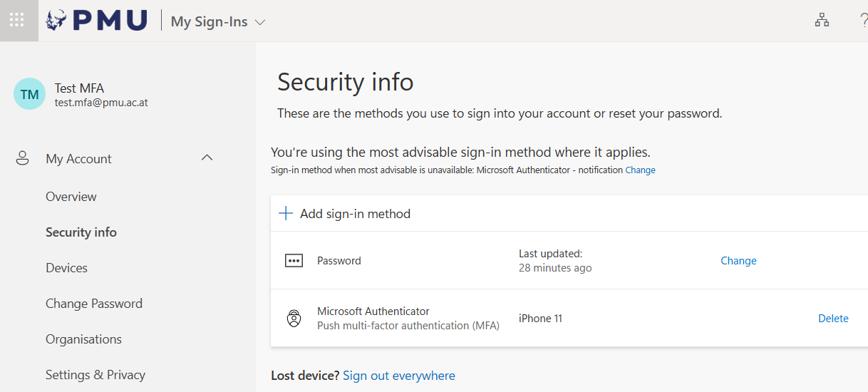Click the TM user avatar
The height and width of the screenshot is (392, 868).
point(29,94)
